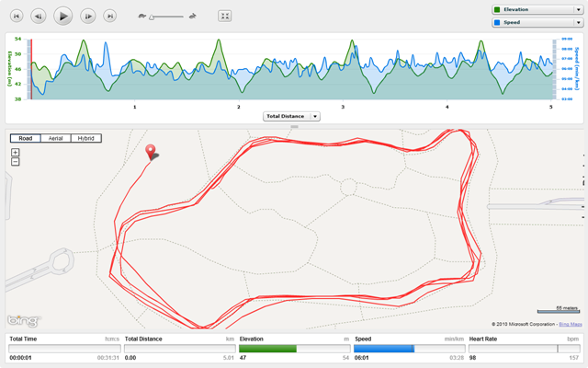Skip to start of the activity
This screenshot has height=368, width=588.
[x=17, y=17]
